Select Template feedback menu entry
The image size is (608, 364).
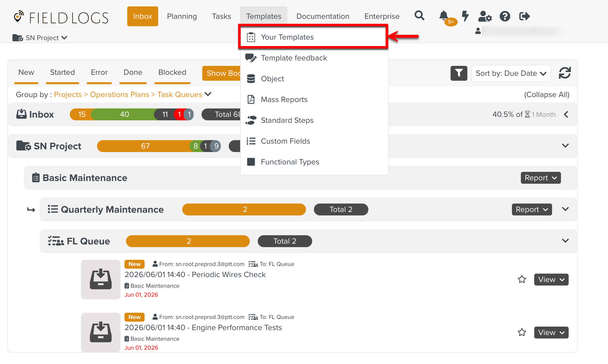pos(314,58)
